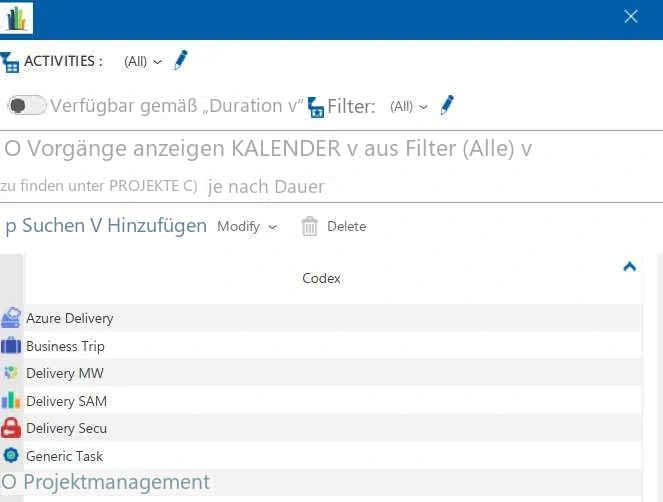663x502 pixels.
Task: Toggle the Verfügbar gemäß Duration switch
Action: pos(27,105)
